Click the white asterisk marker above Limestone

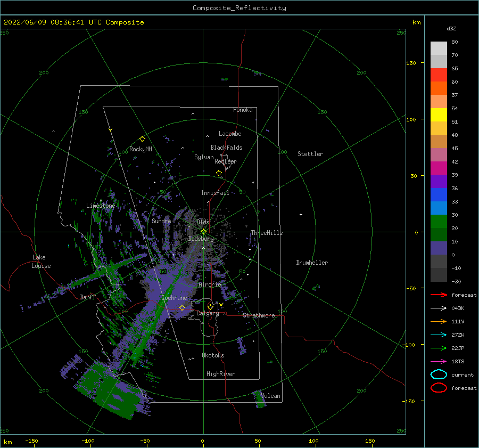click(x=101, y=201)
